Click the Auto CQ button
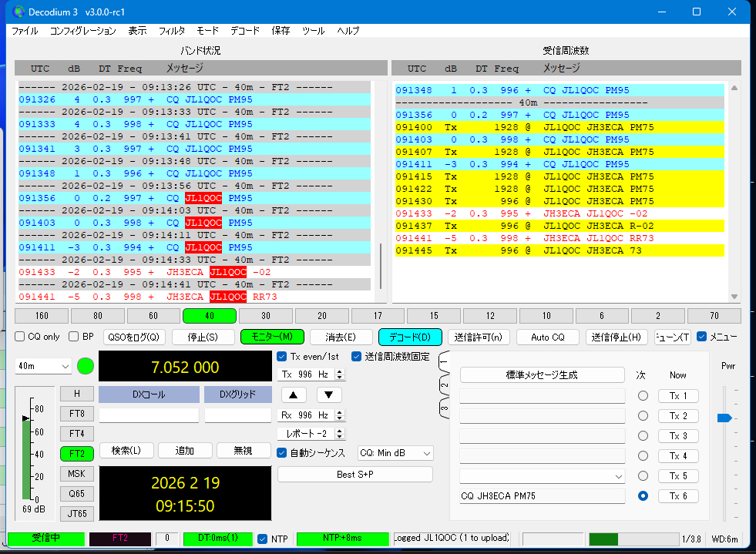 coord(548,337)
